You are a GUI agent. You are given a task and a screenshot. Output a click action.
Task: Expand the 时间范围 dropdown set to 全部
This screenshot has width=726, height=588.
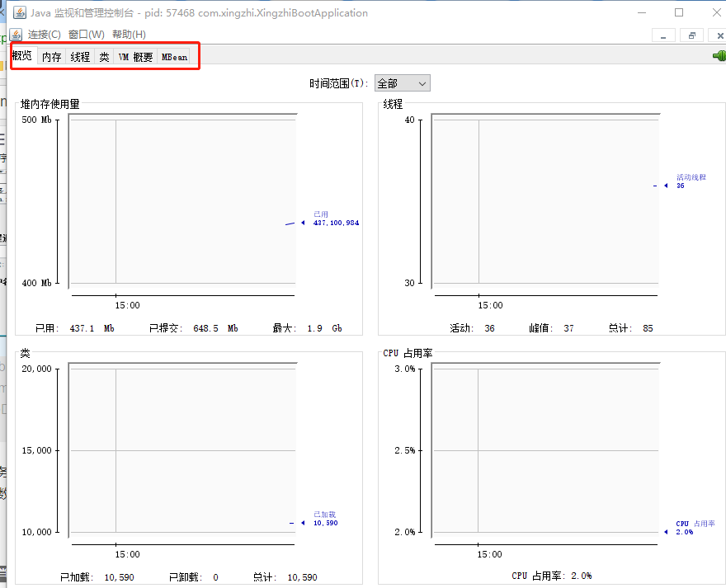coord(403,83)
